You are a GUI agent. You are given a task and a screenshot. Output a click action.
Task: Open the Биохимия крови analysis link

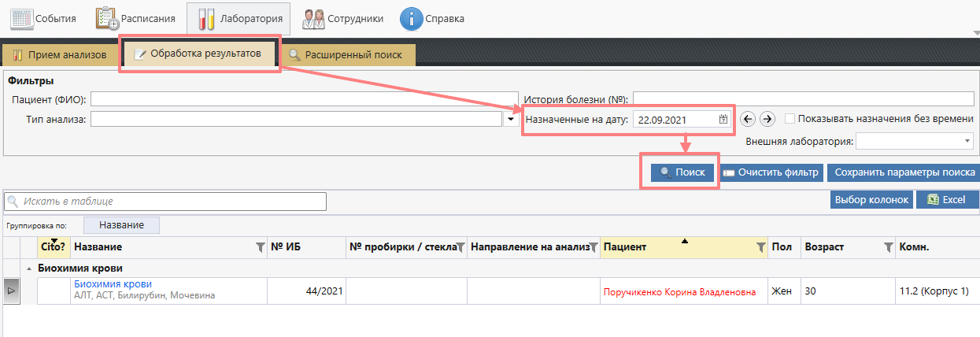113,284
